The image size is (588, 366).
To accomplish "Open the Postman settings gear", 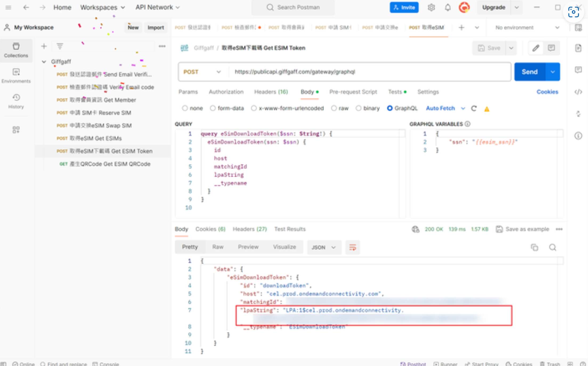I will pyautogui.click(x=431, y=7).
